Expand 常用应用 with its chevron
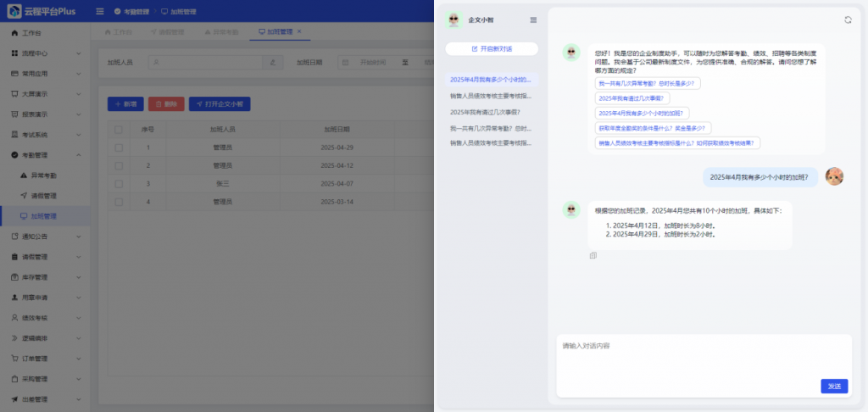This screenshot has width=868, height=412. (78, 74)
